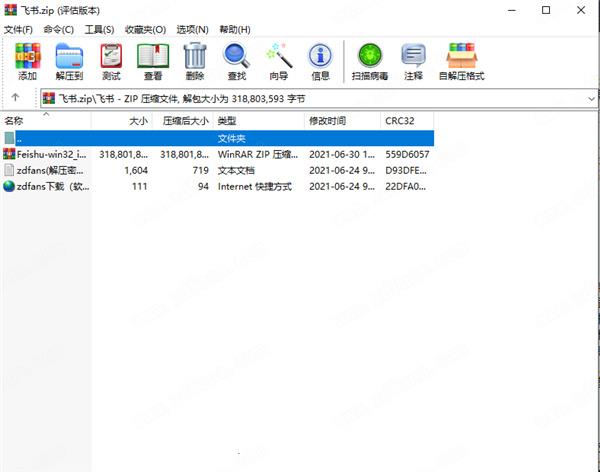The width and height of the screenshot is (600, 472).
Task: Select the zdfans(解压密... file name
Action: click(x=50, y=170)
